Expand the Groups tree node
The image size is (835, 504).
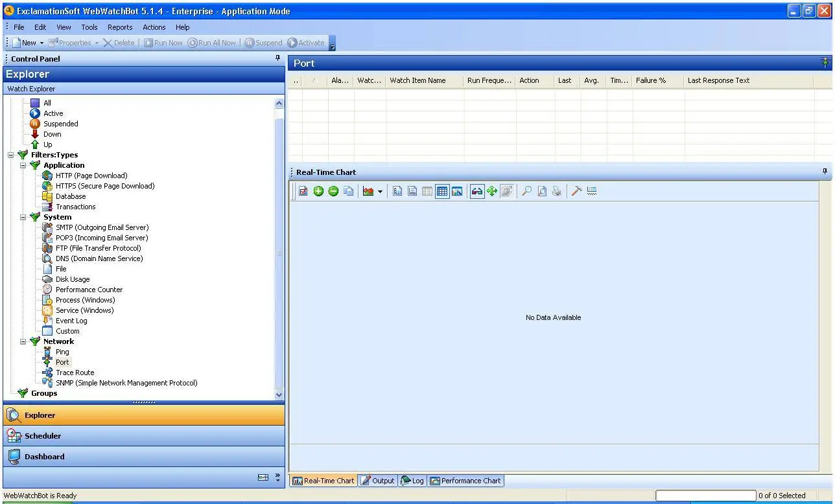click(x=10, y=393)
